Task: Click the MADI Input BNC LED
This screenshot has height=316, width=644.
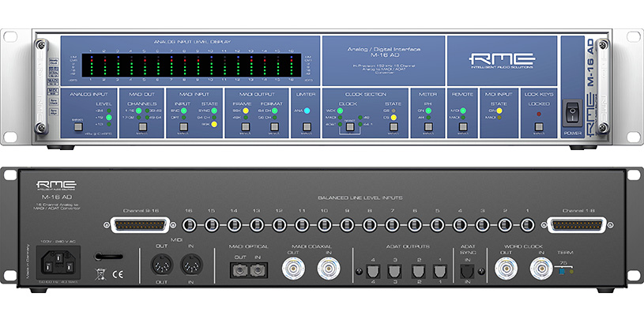Action: point(183,111)
